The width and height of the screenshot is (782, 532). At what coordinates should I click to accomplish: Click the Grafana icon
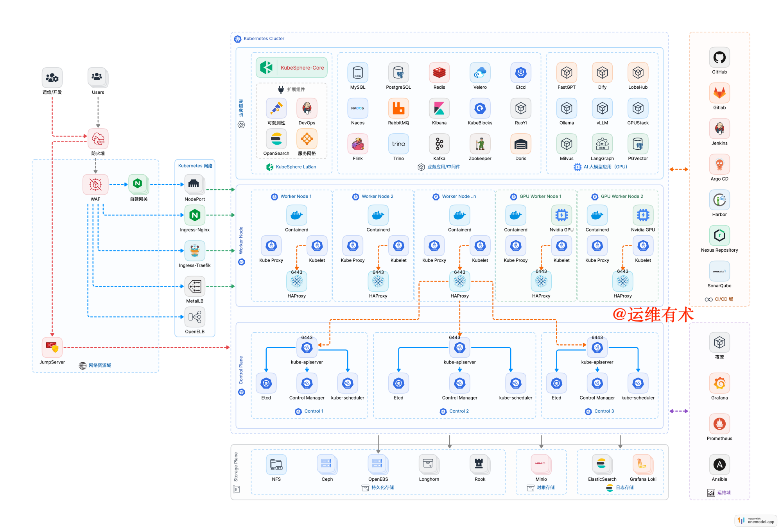coord(719,383)
